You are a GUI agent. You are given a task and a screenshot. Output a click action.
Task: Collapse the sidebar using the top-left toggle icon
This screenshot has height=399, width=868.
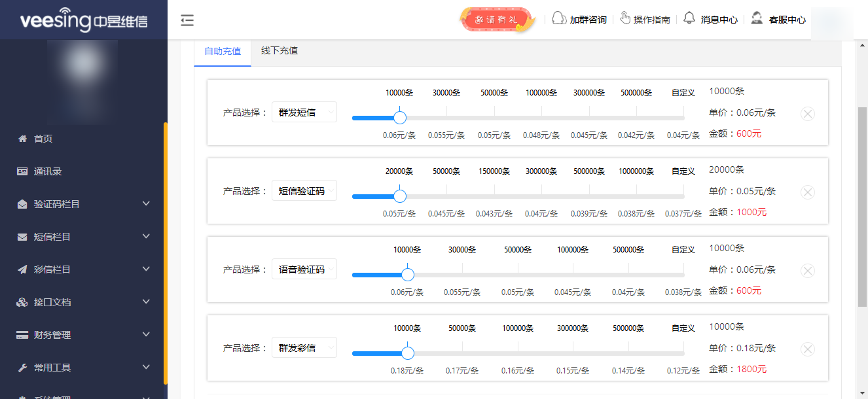click(x=187, y=20)
